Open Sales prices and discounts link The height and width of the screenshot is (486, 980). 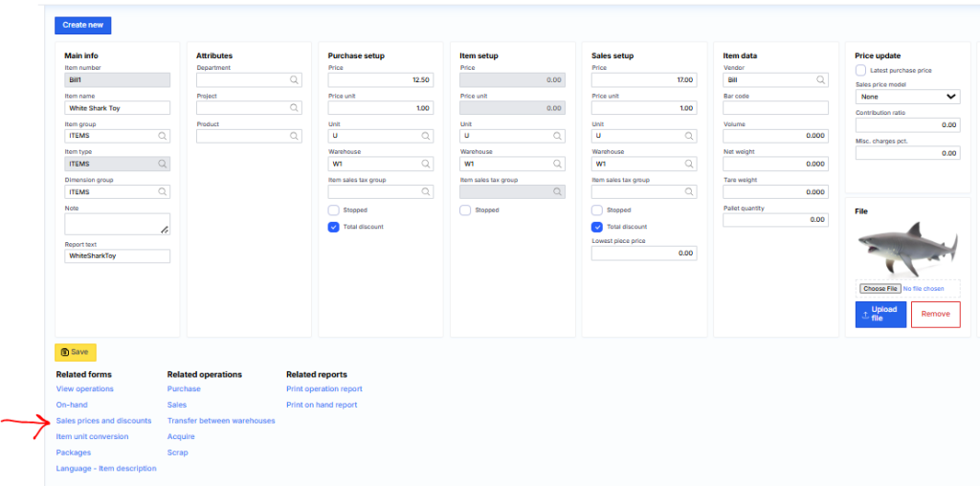103,421
